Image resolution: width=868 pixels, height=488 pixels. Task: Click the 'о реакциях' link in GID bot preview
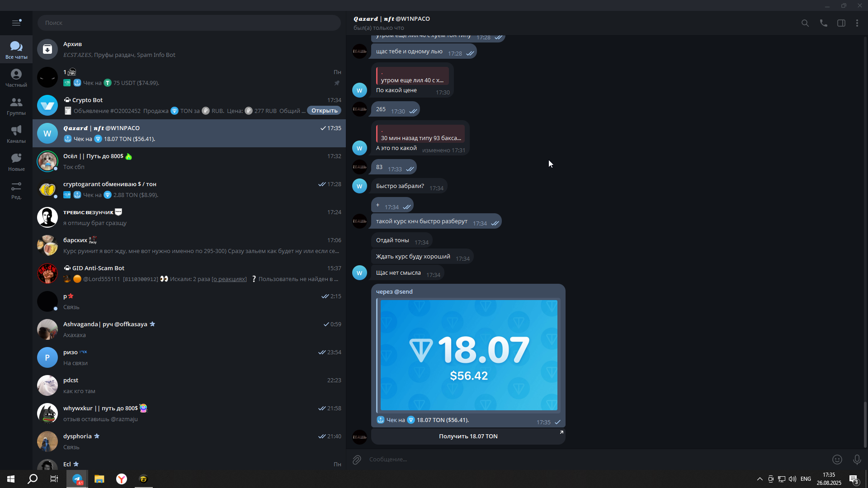pyautogui.click(x=229, y=279)
